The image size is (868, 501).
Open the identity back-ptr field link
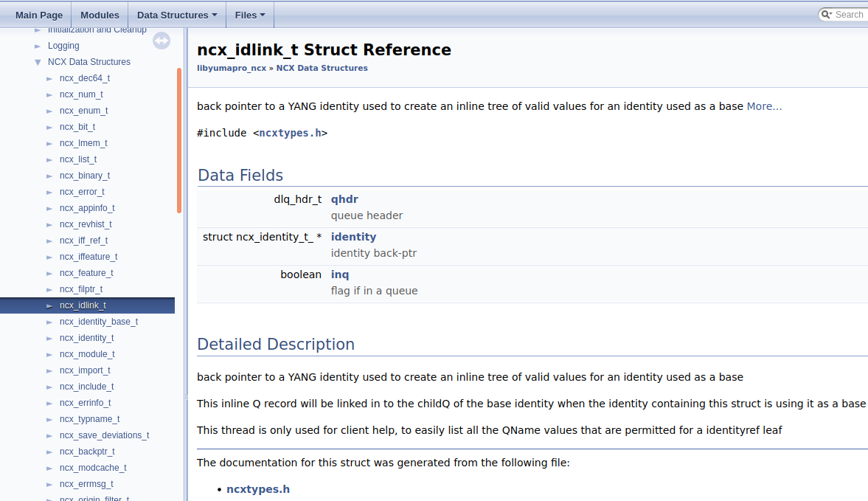coord(353,236)
